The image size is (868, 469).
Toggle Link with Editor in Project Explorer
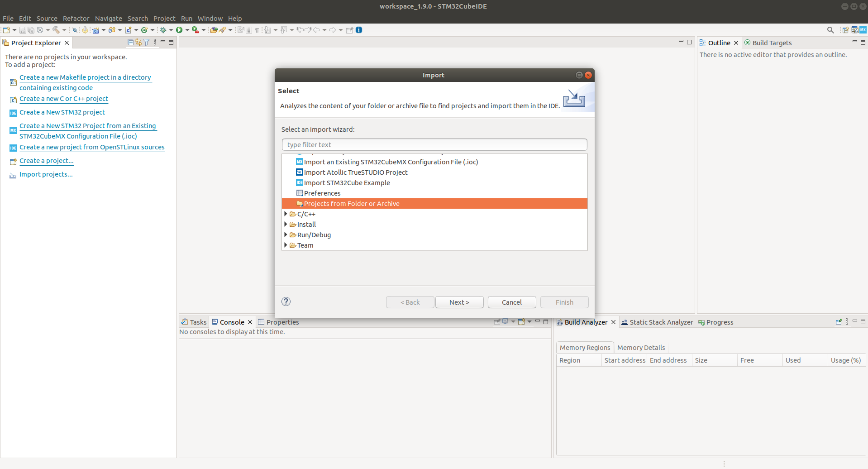[138, 43]
